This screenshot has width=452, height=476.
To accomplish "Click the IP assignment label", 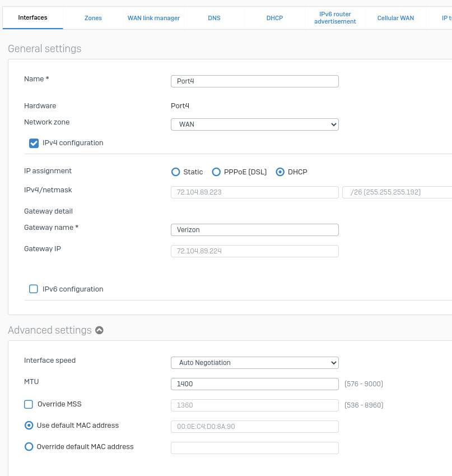I will click(48, 171).
